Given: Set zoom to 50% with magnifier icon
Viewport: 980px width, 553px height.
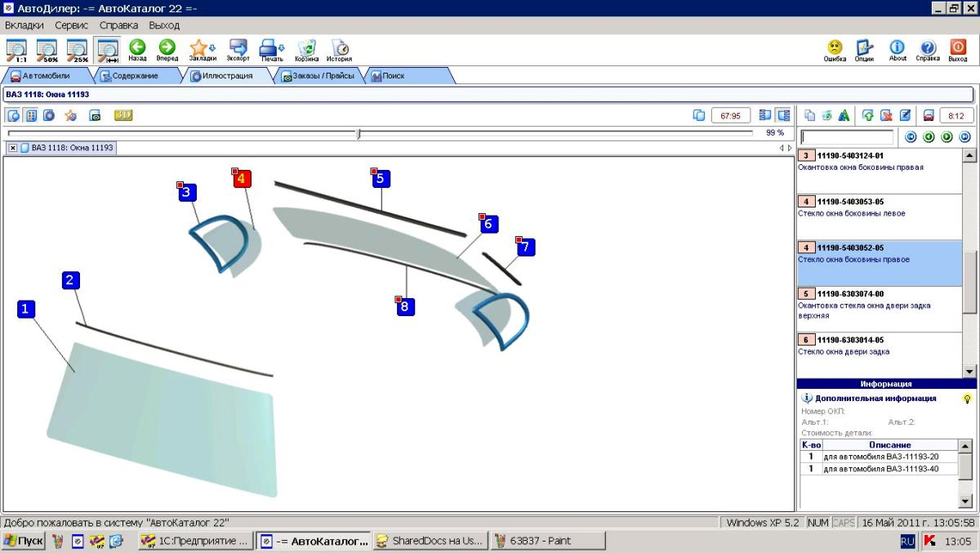Looking at the screenshot, I should (47, 50).
